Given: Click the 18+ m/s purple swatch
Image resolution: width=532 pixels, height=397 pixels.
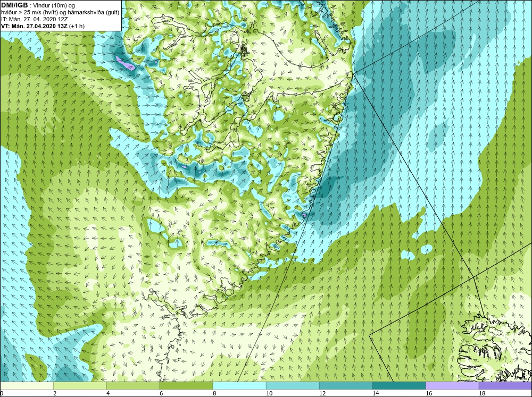Looking at the screenshot, I should click(505, 385).
